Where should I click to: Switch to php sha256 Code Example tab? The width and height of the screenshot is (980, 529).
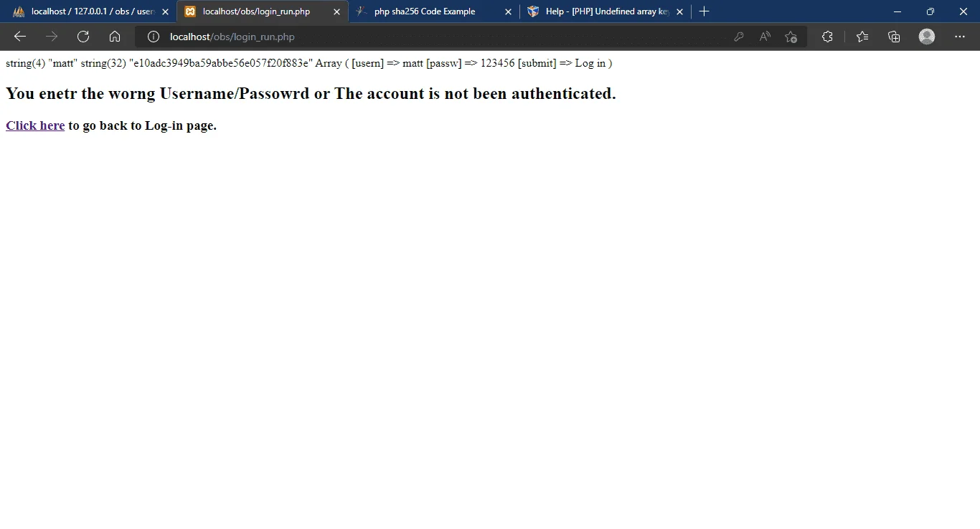[434, 11]
